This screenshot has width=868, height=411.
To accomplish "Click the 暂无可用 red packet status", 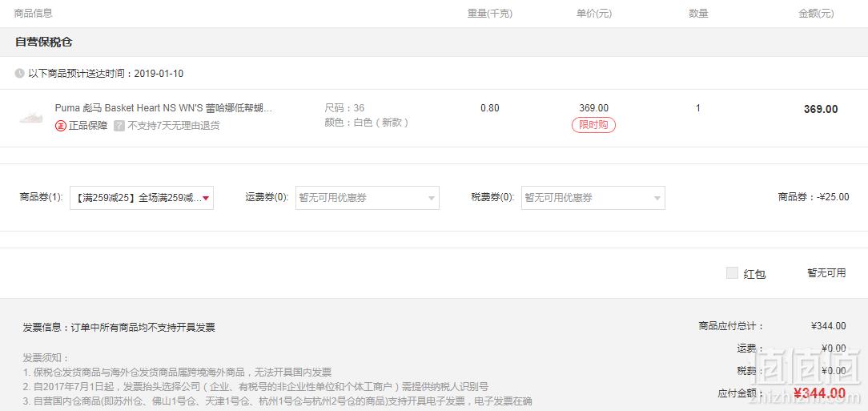I will point(826,272).
